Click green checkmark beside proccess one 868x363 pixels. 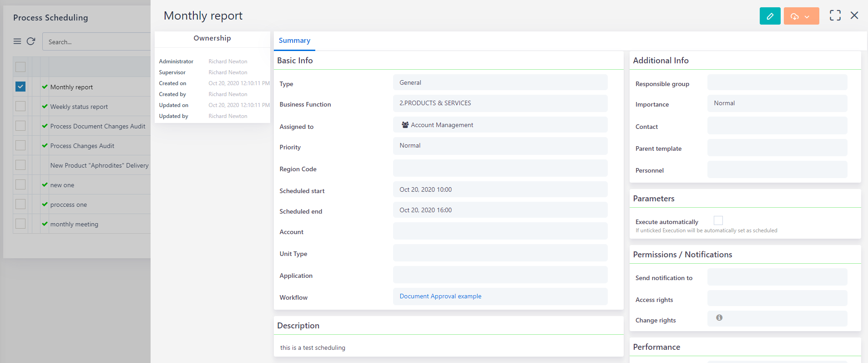45,204
